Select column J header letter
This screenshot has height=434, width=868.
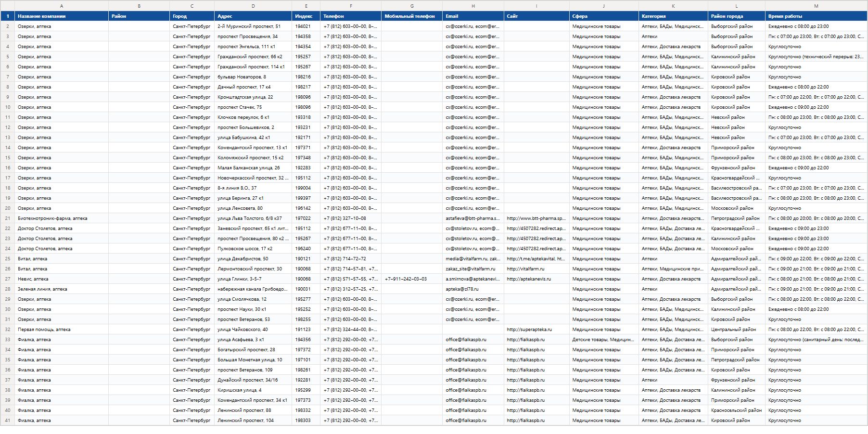point(604,6)
